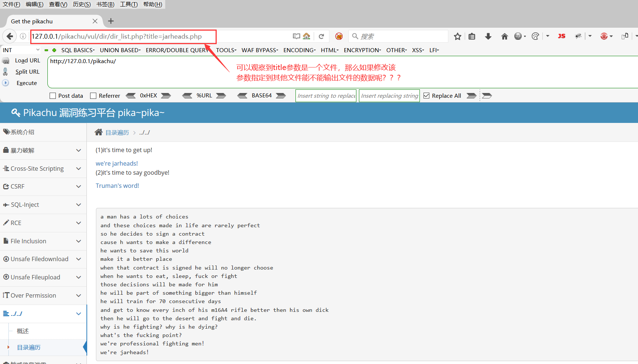Click the breadcrumb home icon
Image resolution: width=638 pixels, height=364 pixels.
coord(98,132)
